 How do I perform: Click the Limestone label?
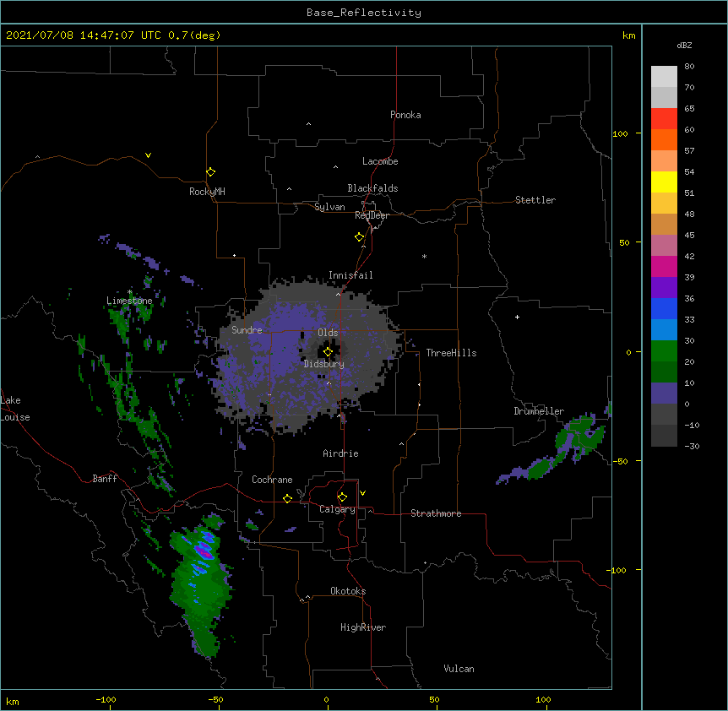click(x=129, y=301)
